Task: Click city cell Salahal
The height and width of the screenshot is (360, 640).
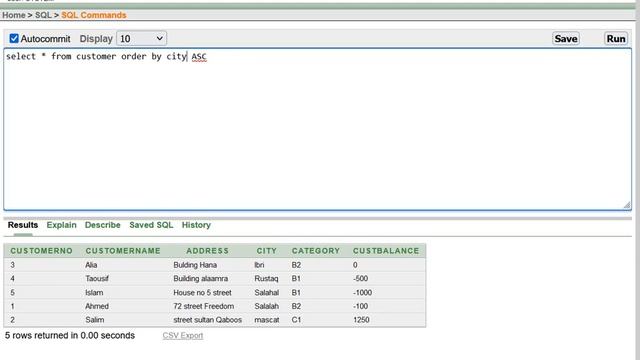Action: 267,292
